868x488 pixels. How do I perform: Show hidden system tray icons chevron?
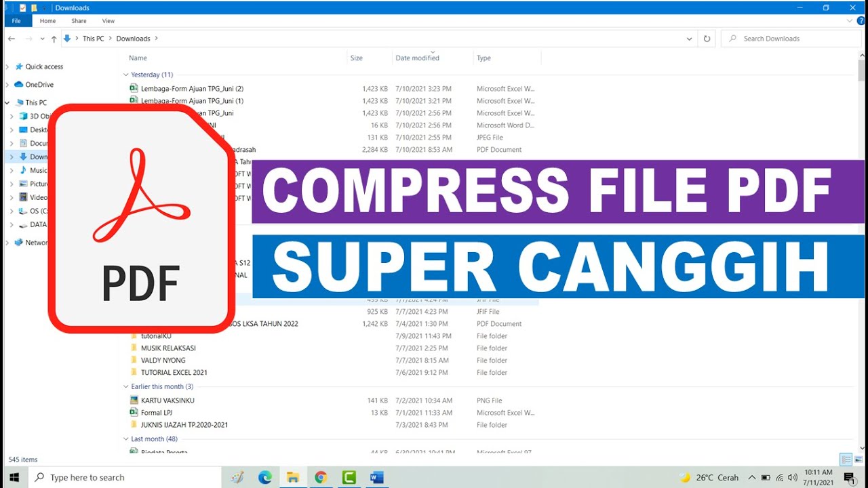[x=752, y=477]
